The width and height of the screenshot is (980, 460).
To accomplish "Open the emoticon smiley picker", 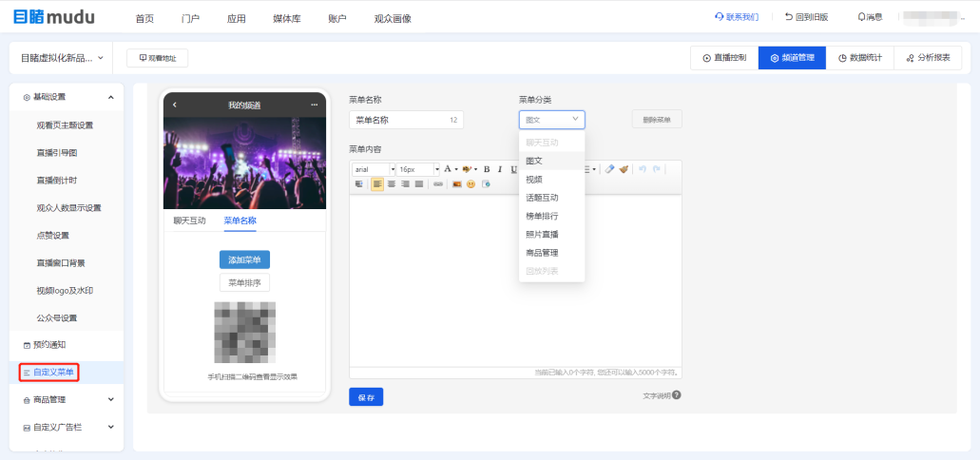I will click(x=471, y=183).
